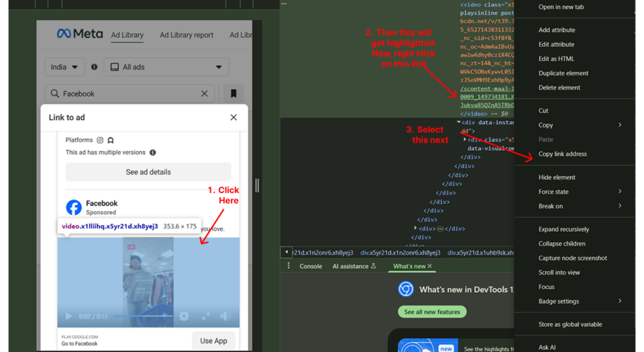This screenshot has height=352, width=644.
Task: Switch to the Ad Library report tab
Action: tap(186, 35)
